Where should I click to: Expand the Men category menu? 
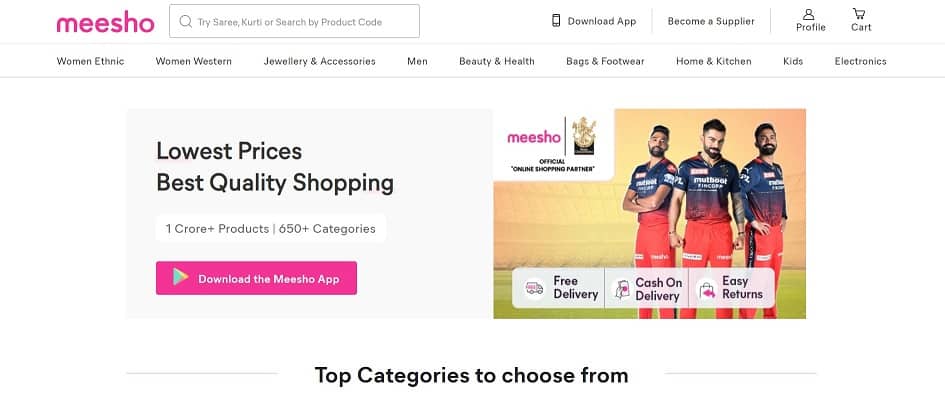[x=417, y=61]
